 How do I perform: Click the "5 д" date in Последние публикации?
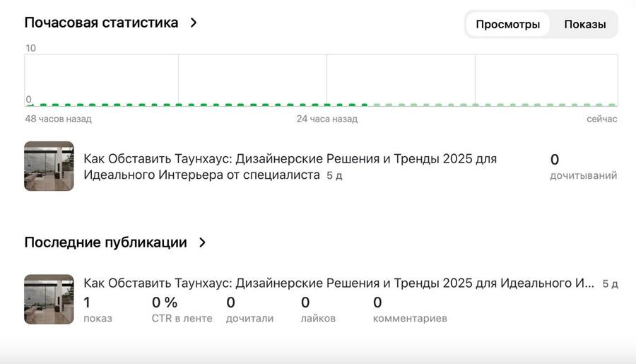[x=610, y=284]
